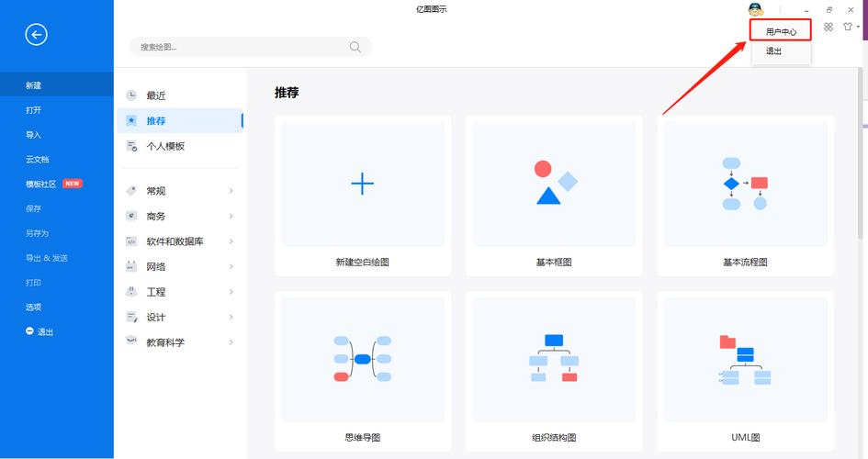Click the exit icon beside 退出 in sidebar
The height and width of the screenshot is (459, 868).
pos(29,330)
